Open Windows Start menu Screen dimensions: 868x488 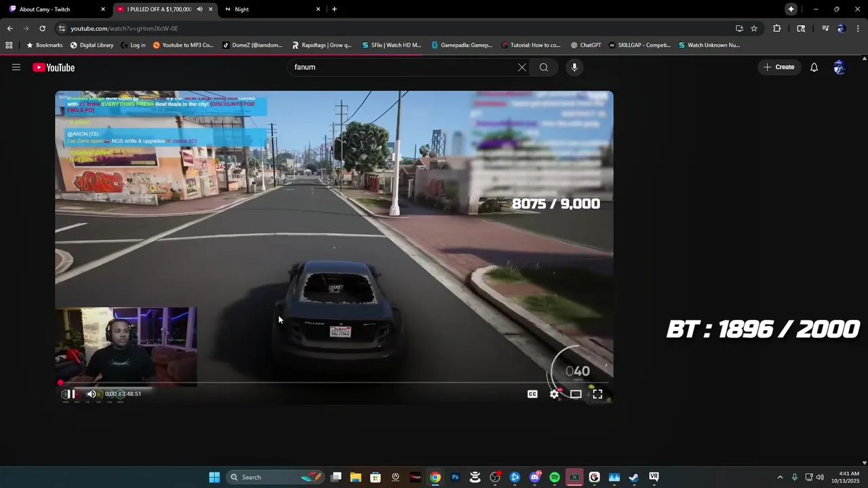pyautogui.click(x=214, y=477)
